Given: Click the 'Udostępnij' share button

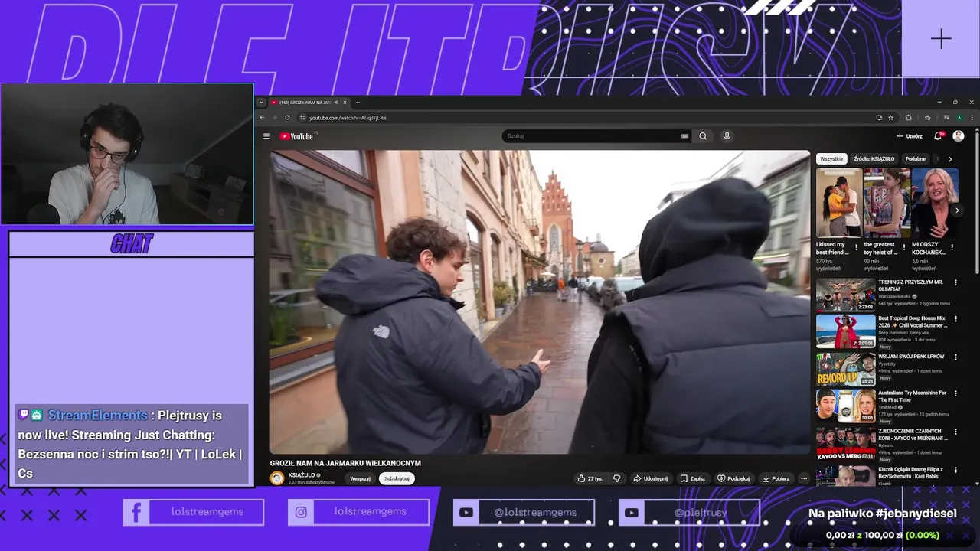Looking at the screenshot, I should pos(650,478).
